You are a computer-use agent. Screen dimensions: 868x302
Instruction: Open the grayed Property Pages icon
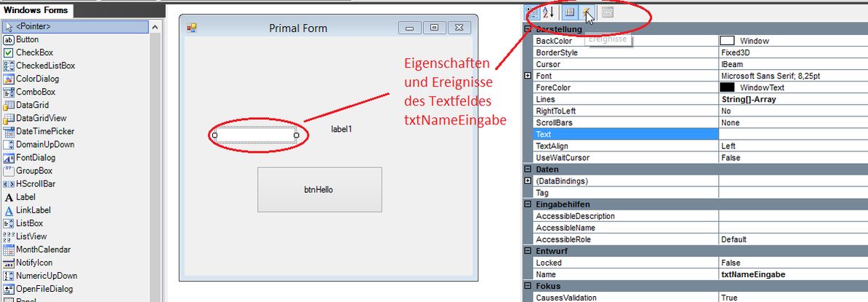[607, 12]
